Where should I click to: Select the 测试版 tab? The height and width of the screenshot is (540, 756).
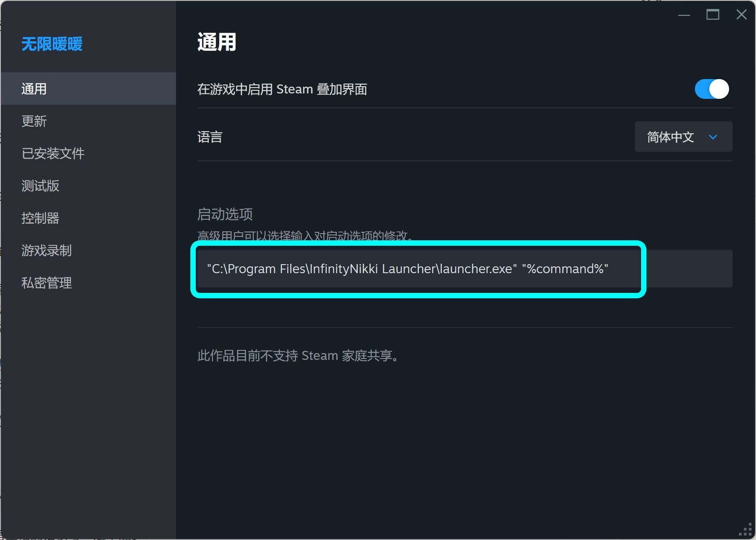point(88,186)
